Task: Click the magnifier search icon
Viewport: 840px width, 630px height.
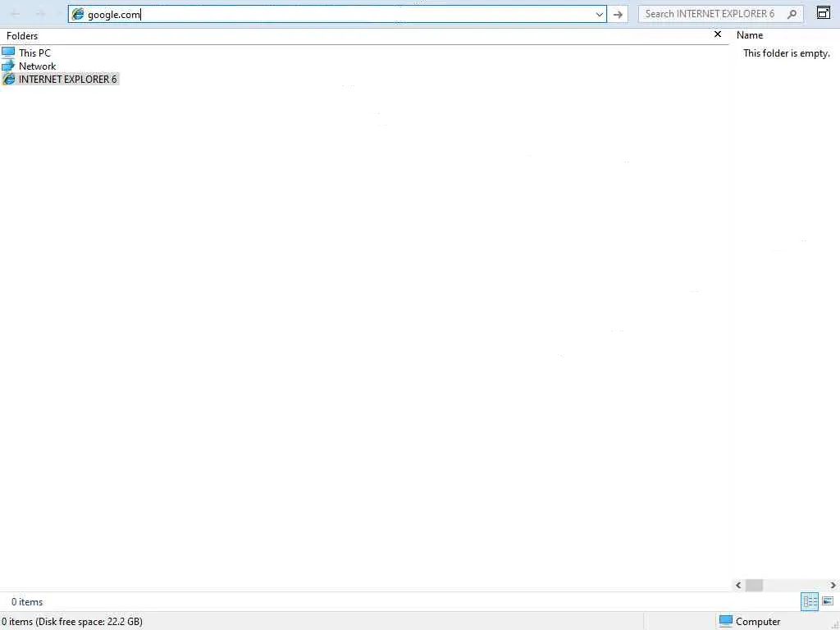Action: pyautogui.click(x=792, y=15)
